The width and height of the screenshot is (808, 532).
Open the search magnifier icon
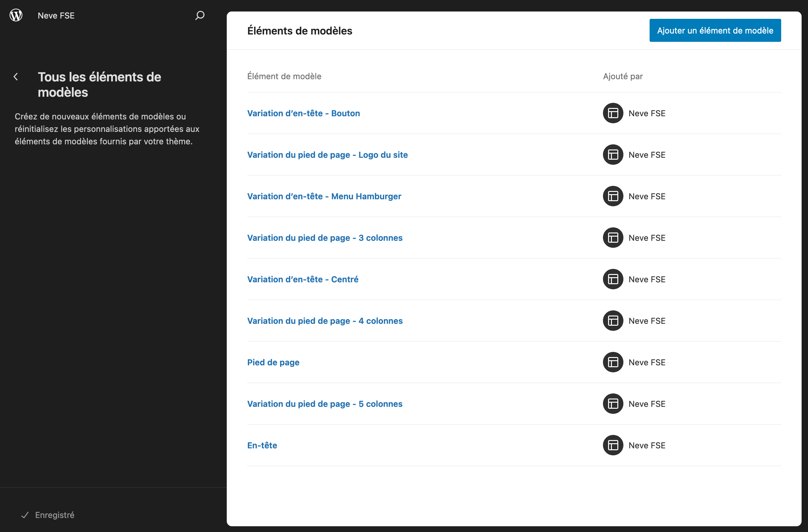pyautogui.click(x=200, y=15)
